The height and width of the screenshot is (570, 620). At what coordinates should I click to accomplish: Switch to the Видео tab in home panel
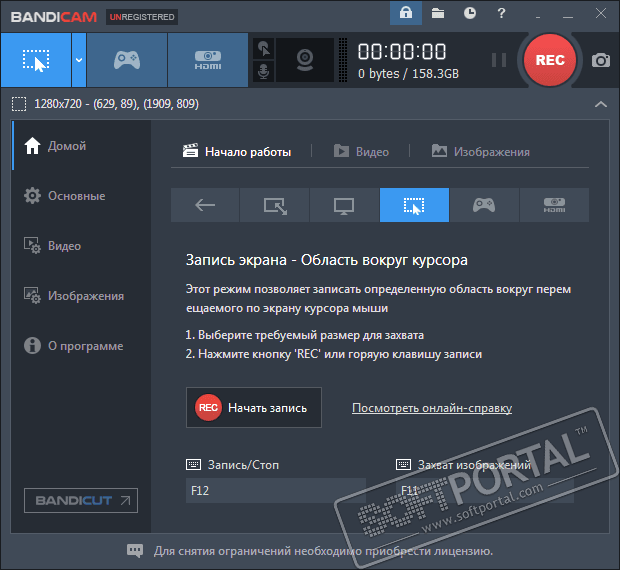[361, 151]
